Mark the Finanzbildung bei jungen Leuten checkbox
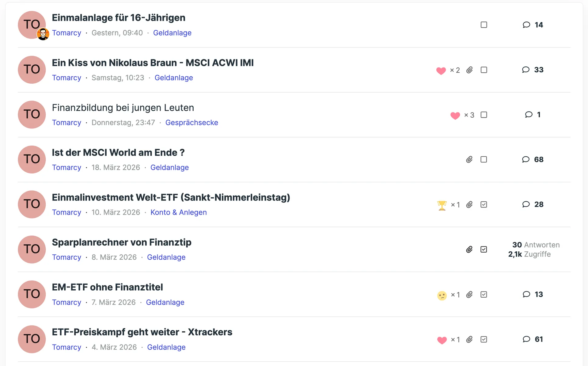The width and height of the screenshot is (588, 366). tap(484, 115)
